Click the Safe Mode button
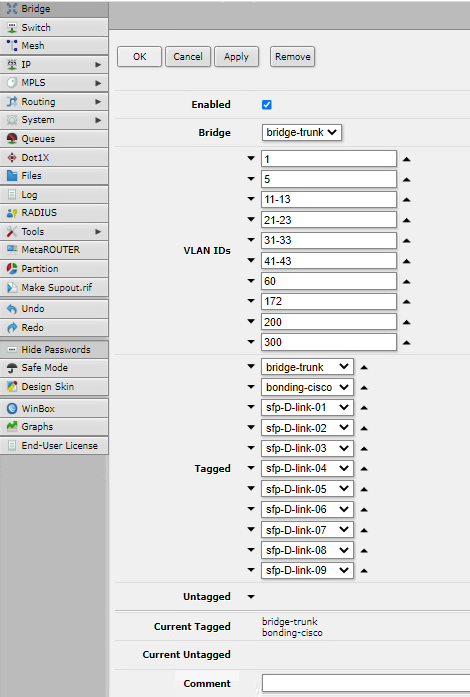Image resolution: width=470 pixels, height=697 pixels. [54, 368]
